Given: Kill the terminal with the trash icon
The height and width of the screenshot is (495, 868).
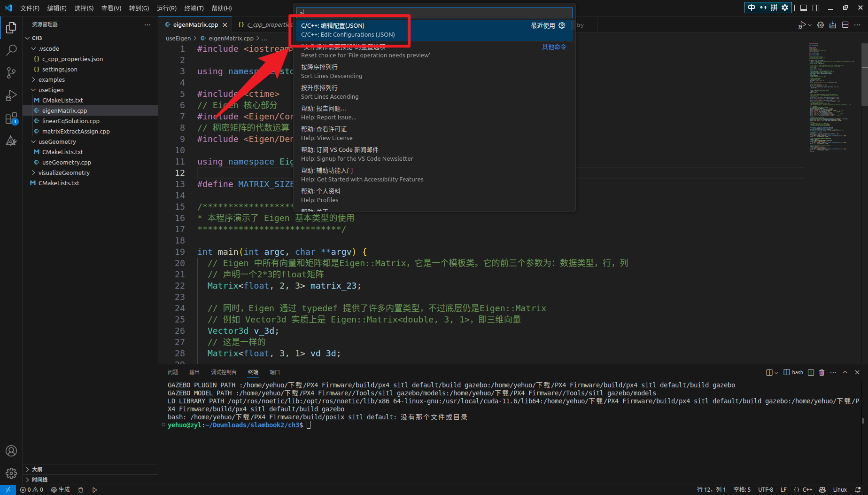Looking at the screenshot, I should point(821,372).
